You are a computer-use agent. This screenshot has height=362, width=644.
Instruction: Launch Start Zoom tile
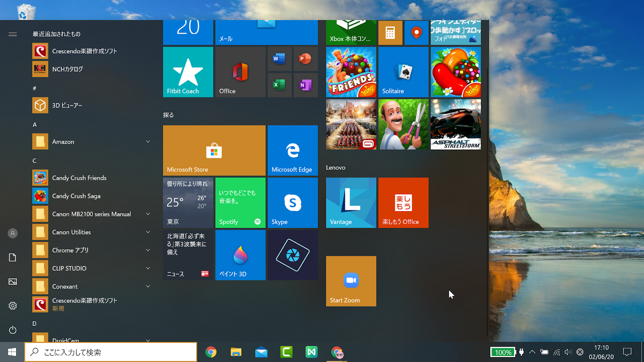tap(351, 281)
